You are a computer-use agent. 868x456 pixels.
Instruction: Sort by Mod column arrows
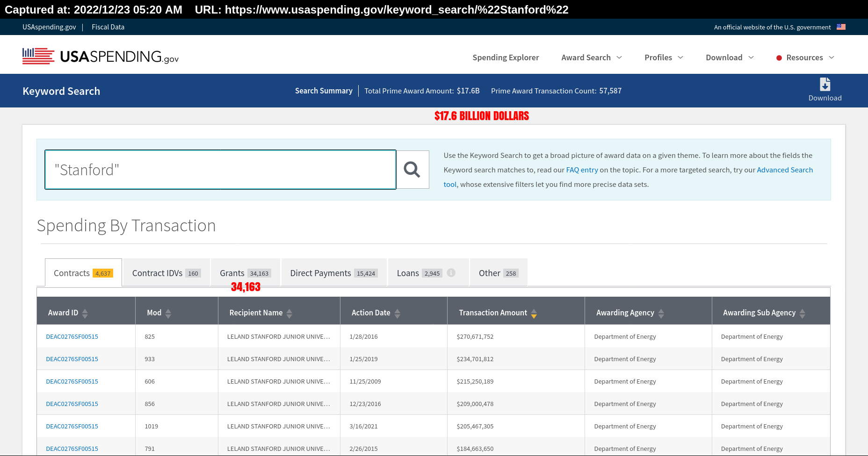click(168, 313)
